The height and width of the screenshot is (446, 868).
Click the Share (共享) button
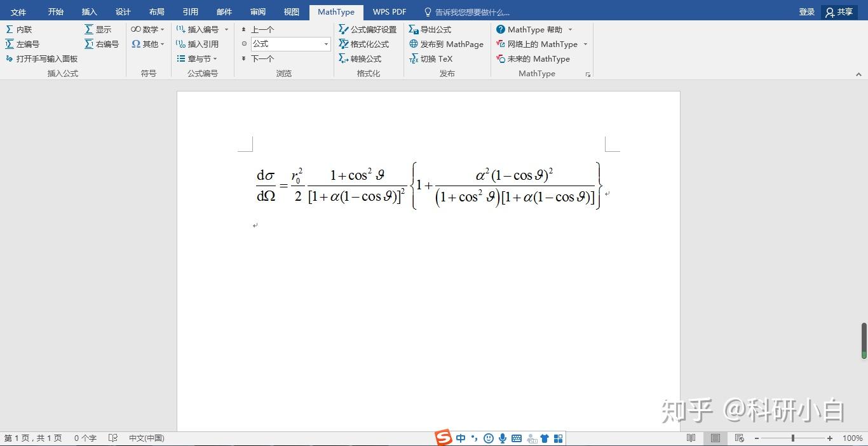pyautogui.click(x=839, y=12)
